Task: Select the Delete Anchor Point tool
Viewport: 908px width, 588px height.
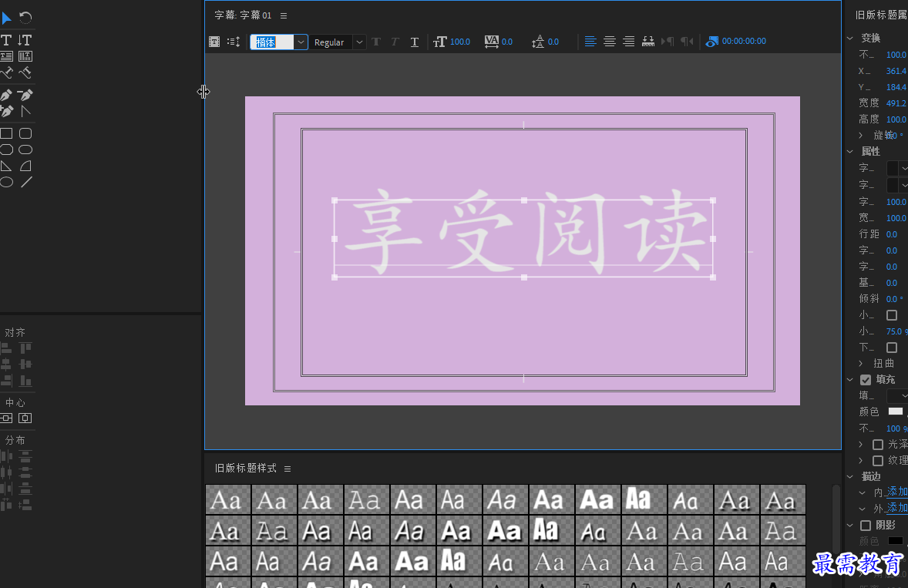Action: point(25,94)
